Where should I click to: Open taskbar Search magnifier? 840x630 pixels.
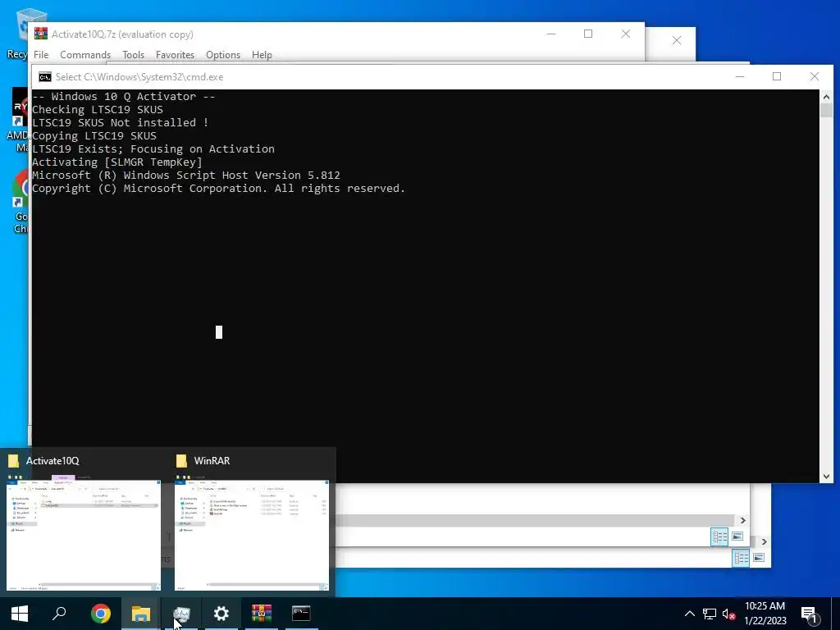point(59,614)
